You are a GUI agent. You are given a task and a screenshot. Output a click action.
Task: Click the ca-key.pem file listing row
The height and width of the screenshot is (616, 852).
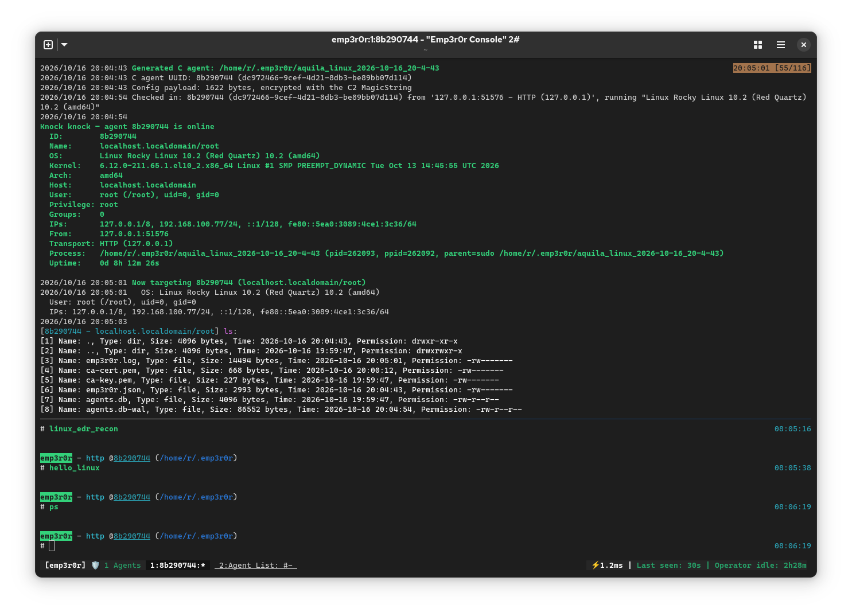coord(270,380)
